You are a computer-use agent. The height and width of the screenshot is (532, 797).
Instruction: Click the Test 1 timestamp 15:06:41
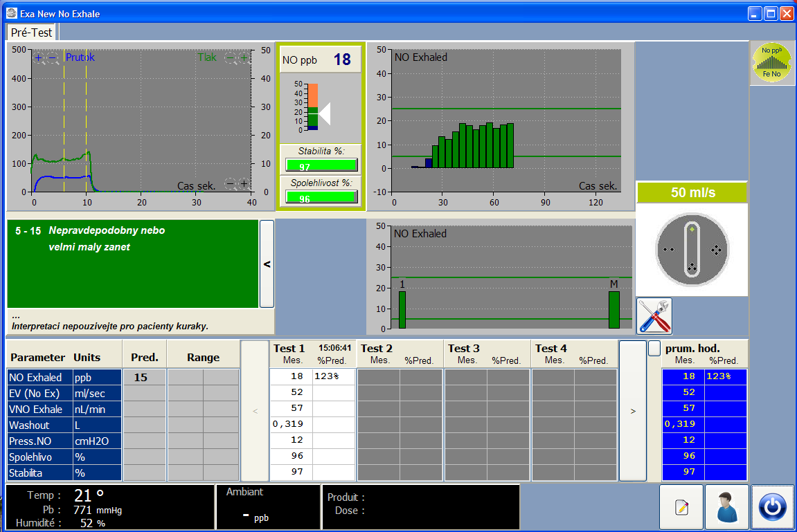(335, 348)
